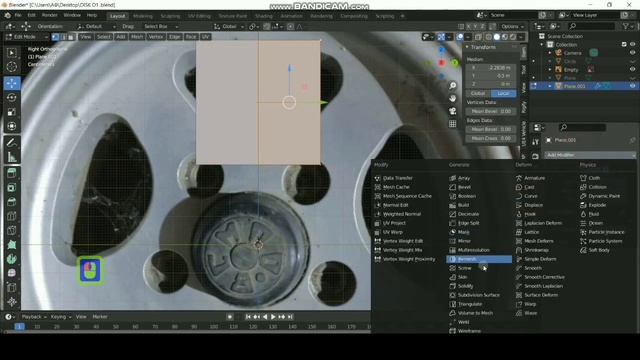
Task: Select Local transform space button
Action: click(x=503, y=93)
